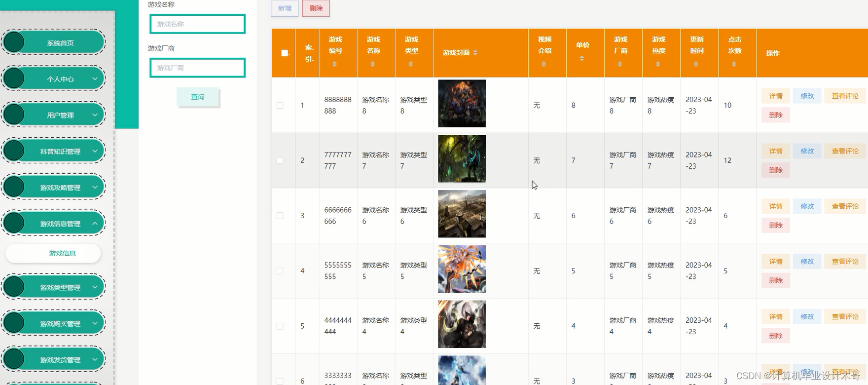
Task: Sort by 游戏名称 column arrows
Action: tap(372, 64)
